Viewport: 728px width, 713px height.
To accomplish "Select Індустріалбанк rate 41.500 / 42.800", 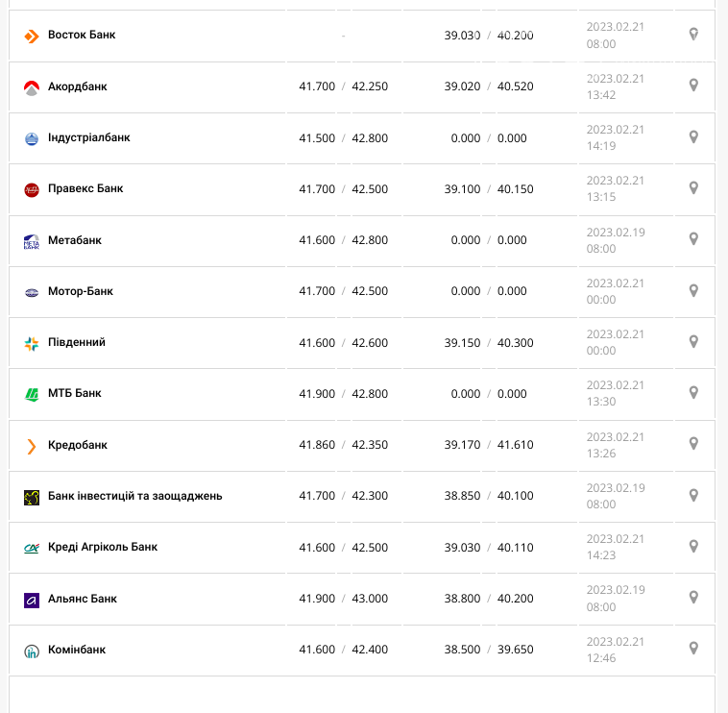I will click(344, 138).
